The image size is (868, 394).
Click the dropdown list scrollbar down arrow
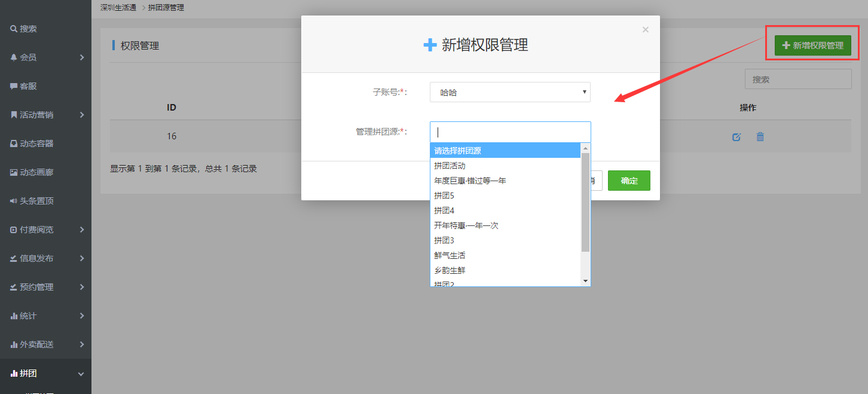pyautogui.click(x=585, y=281)
